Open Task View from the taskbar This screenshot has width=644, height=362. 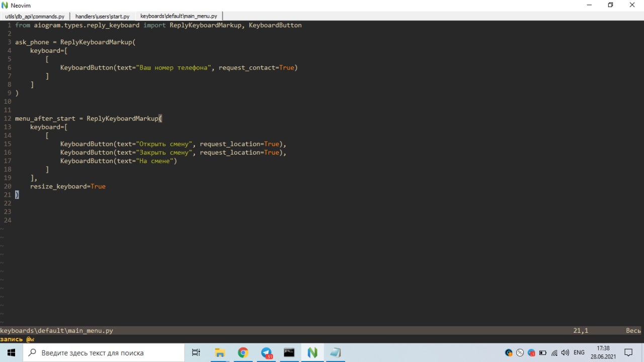coord(196,352)
